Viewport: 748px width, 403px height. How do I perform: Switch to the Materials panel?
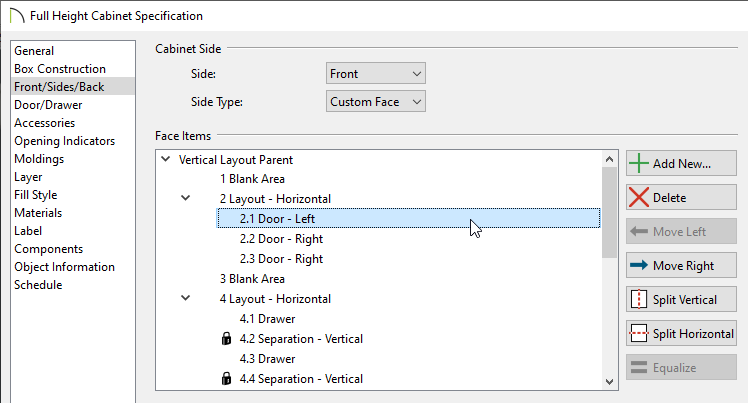(x=38, y=213)
